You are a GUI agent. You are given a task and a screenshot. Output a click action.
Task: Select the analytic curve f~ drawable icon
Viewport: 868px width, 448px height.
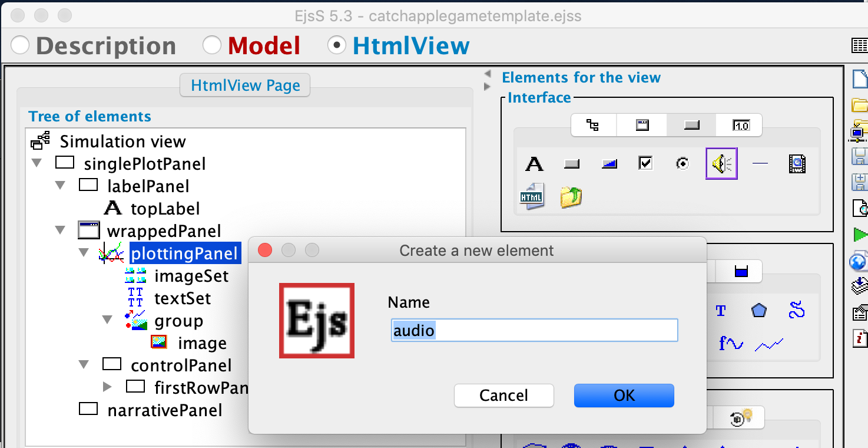(x=731, y=343)
